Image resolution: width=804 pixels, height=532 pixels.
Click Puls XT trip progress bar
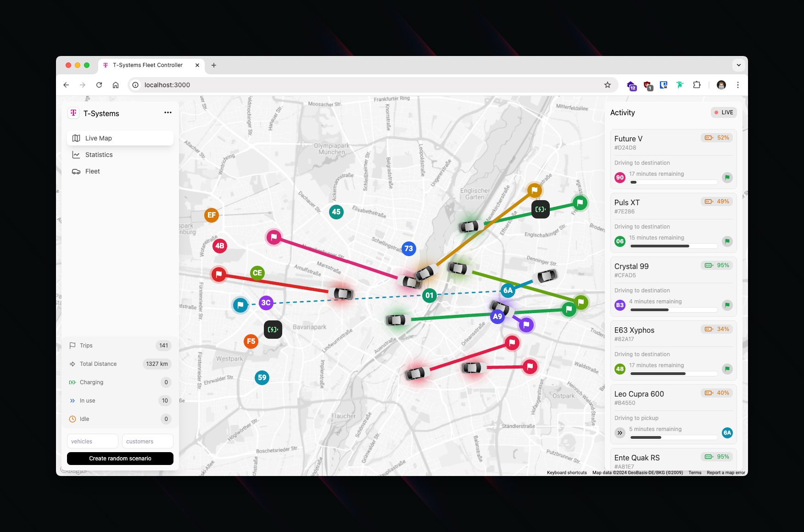(x=674, y=246)
